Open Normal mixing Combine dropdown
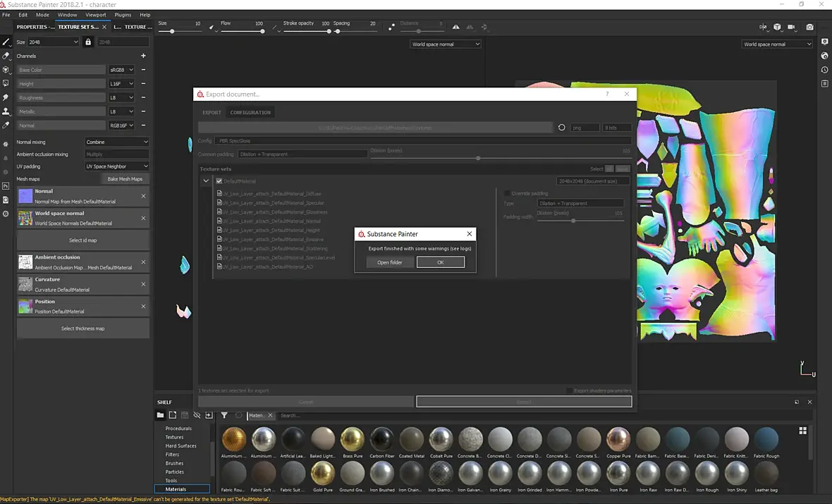Screen dimensions: 832x504 click(117, 142)
